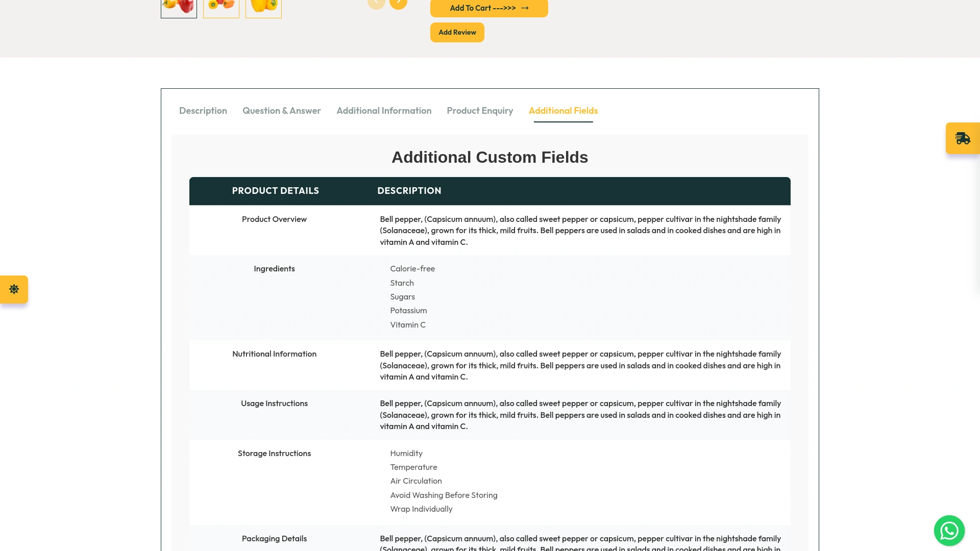The width and height of the screenshot is (980, 551).
Task: Select the Additional Fields tab
Action: [563, 111]
